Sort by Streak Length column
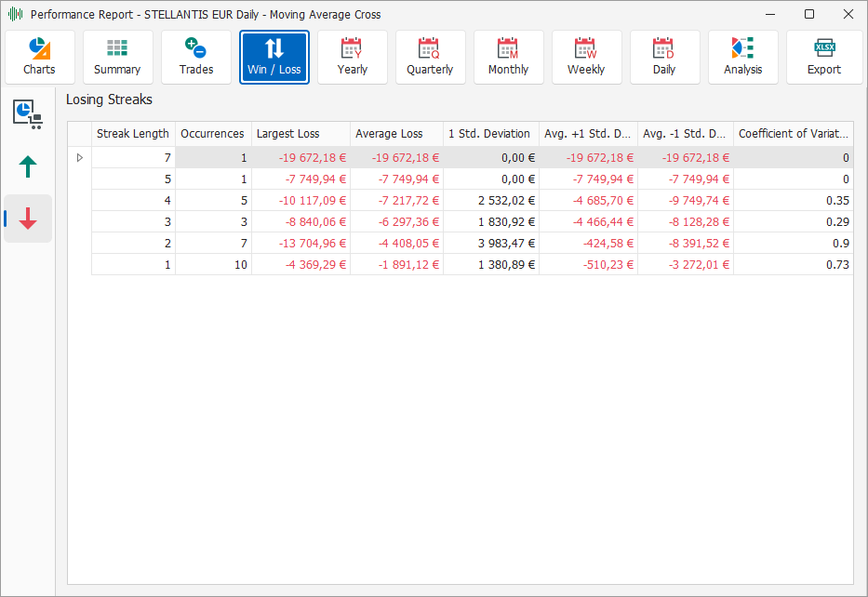Viewport: 868px width, 597px height. (133, 134)
